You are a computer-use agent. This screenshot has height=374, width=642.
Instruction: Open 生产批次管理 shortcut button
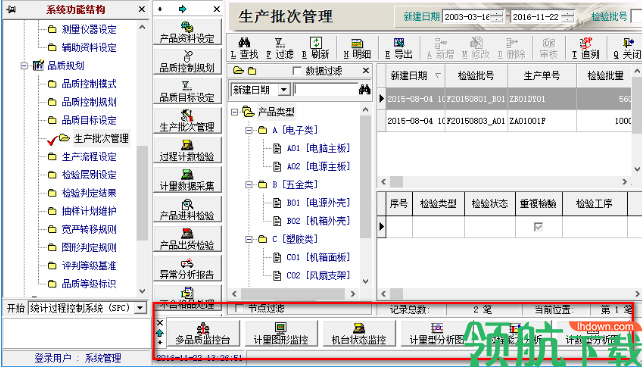[x=187, y=120]
